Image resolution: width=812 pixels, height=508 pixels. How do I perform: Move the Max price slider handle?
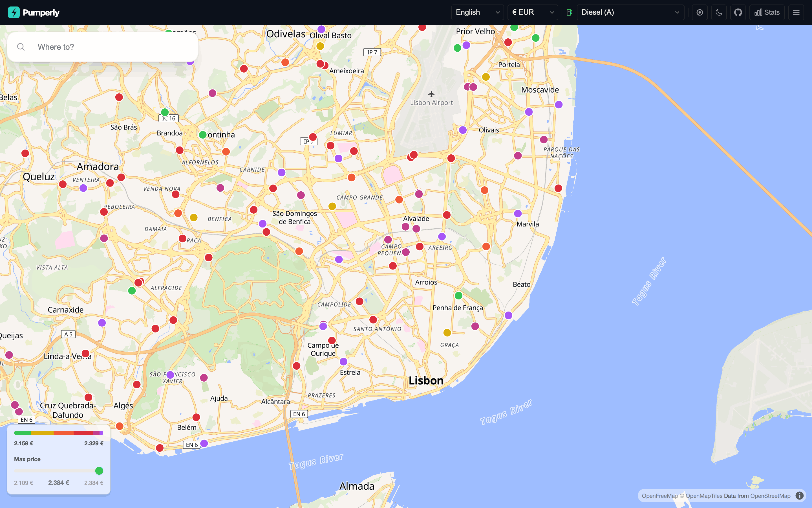[x=99, y=471]
